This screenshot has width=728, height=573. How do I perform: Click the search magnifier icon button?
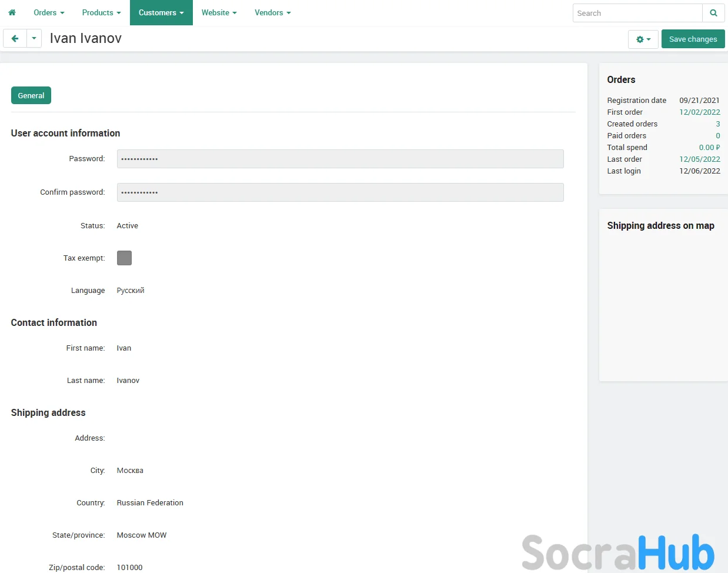[713, 13]
